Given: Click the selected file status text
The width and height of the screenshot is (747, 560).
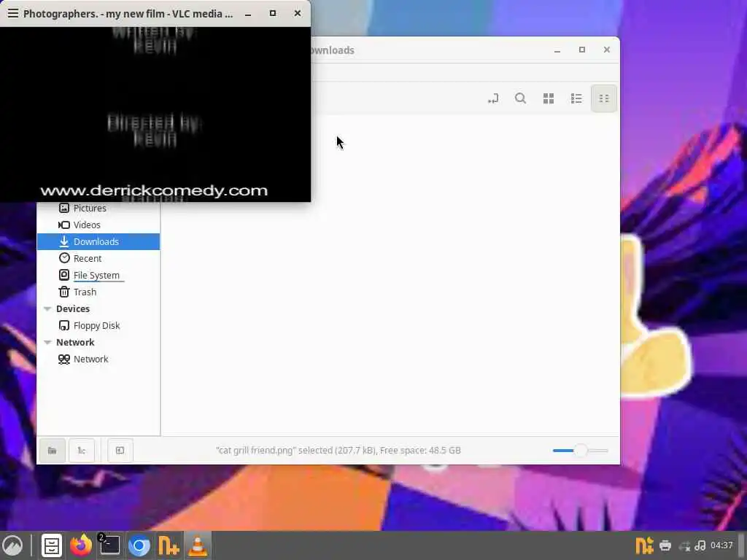Looking at the screenshot, I should tap(338, 451).
